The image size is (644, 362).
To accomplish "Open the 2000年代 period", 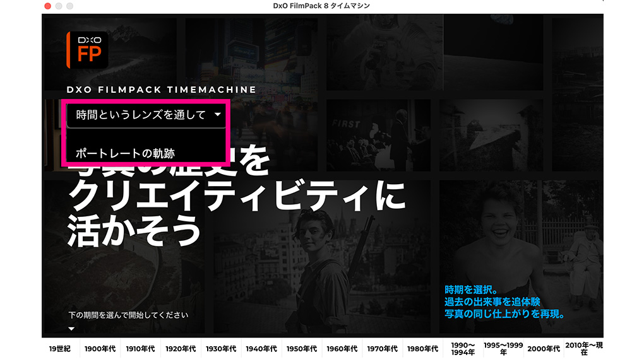I will [x=544, y=349].
